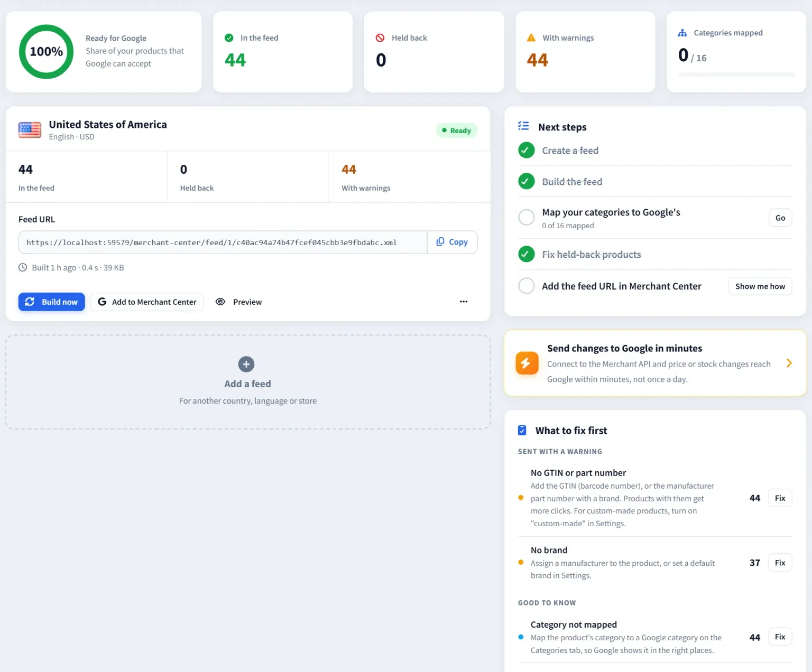
Task: Click the green check icon beside In the feed
Action: 229,38
